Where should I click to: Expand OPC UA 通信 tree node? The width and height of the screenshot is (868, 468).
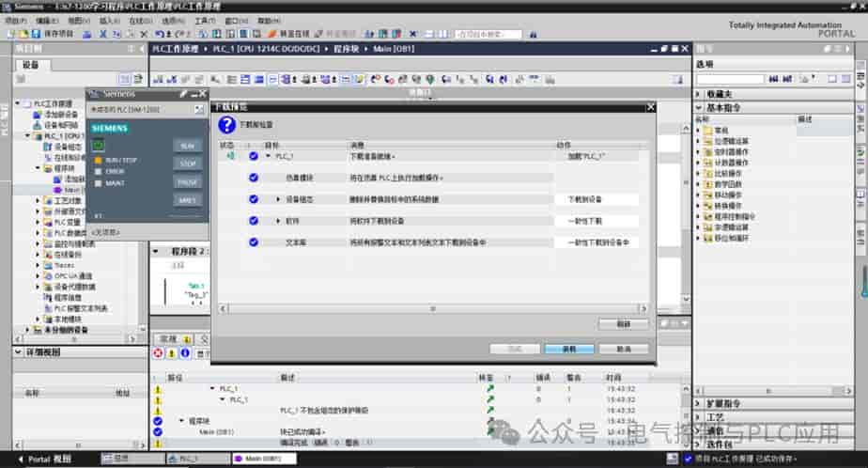point(38,275)
